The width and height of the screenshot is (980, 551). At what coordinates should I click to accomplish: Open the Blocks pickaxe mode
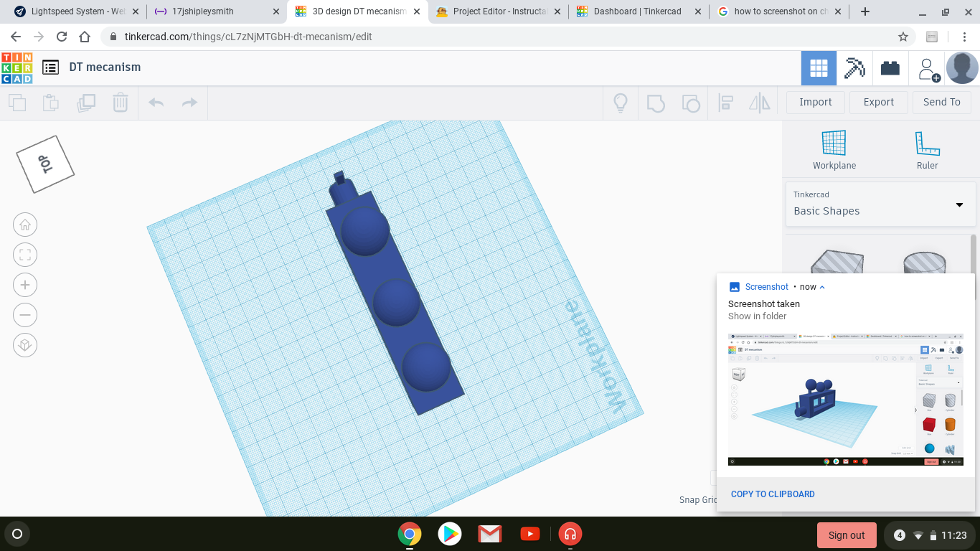pos(854,68)
